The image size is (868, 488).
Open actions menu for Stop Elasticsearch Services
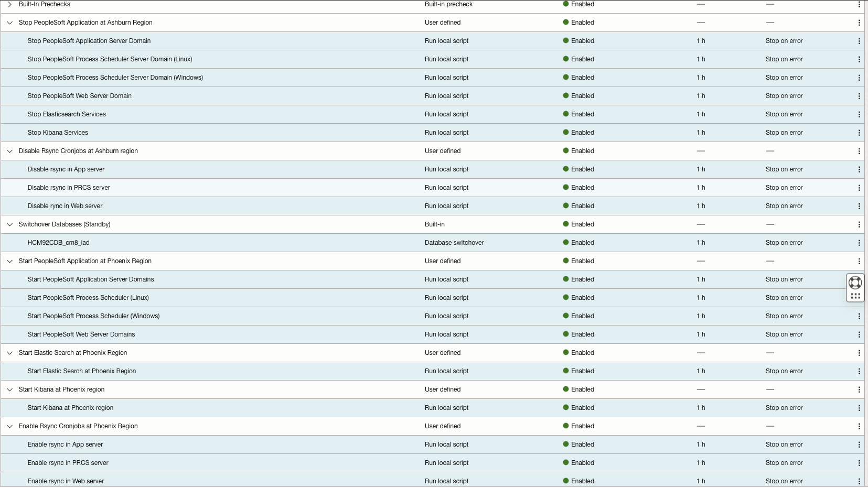pos(859,114)
